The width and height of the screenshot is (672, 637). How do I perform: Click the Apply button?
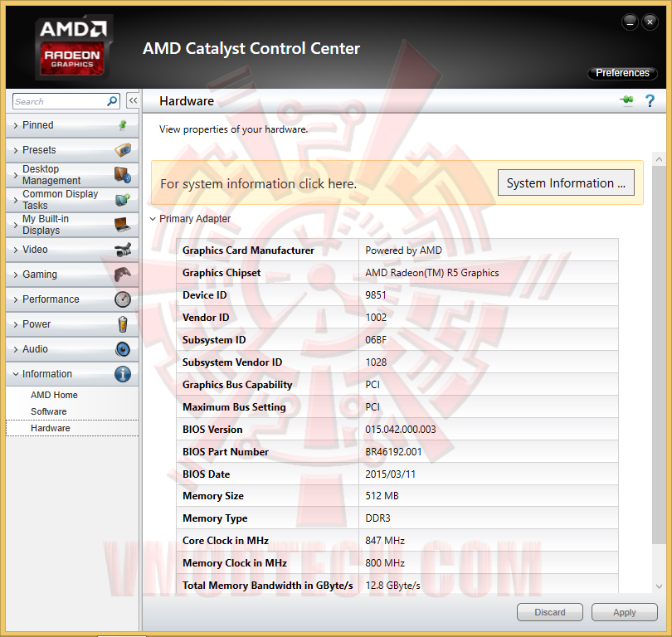(624, 612)
